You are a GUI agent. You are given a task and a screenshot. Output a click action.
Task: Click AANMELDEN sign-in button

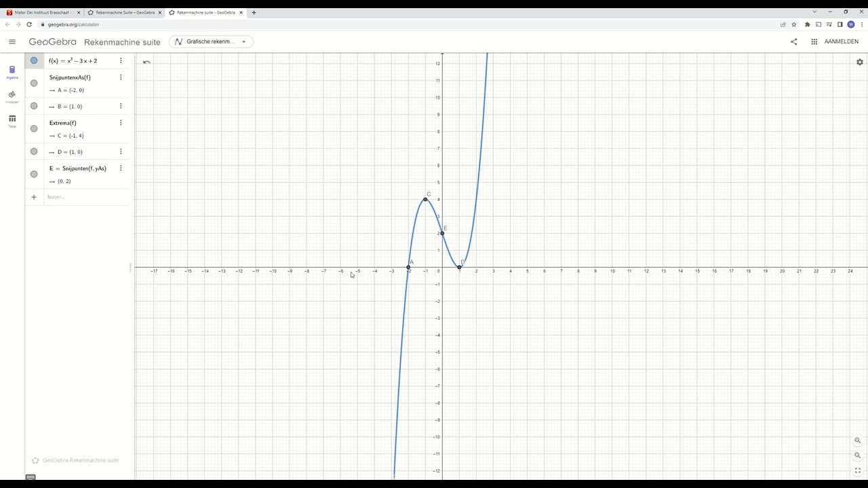pyautogui.click(x=841, y=41)
